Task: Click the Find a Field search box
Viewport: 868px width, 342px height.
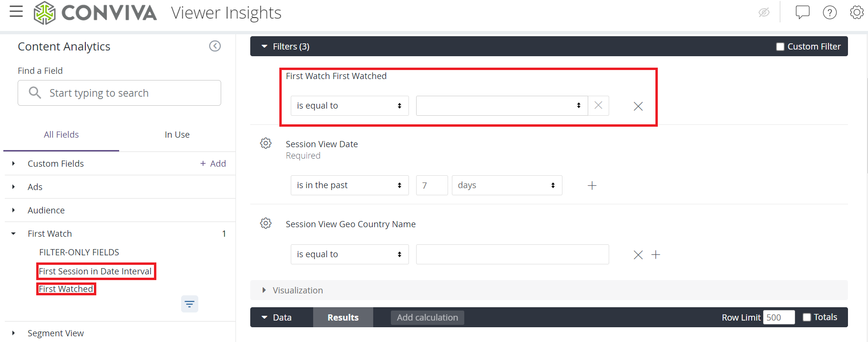Action: click(x=119, y=93)
